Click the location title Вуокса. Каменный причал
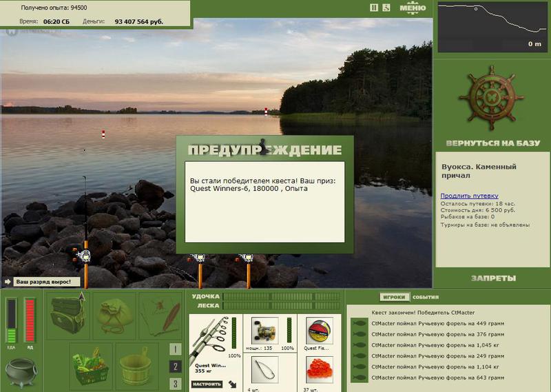Screen dimensions: 551x392 coord(479,171)
